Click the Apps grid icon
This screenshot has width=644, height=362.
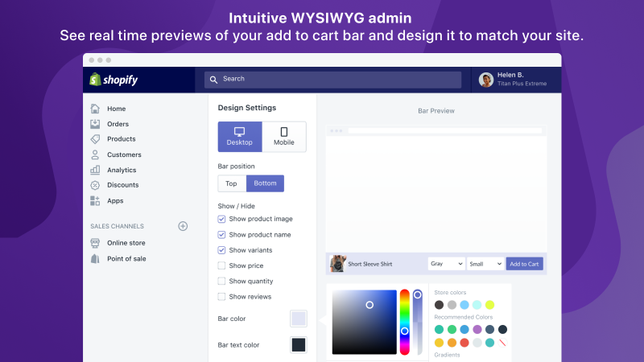[95, 200]
